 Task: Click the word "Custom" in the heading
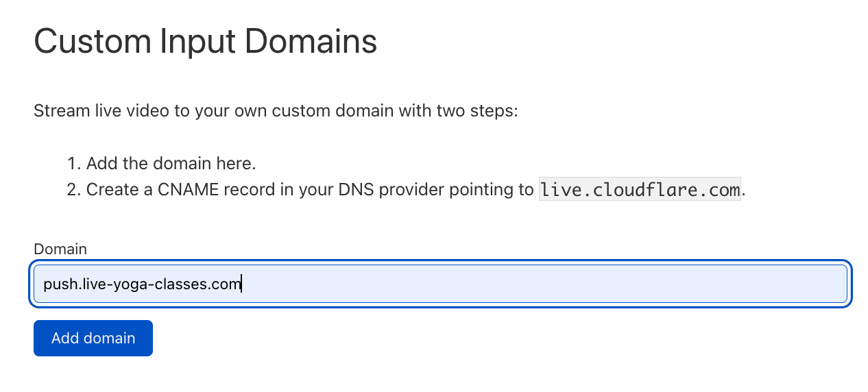pos(92,41)
